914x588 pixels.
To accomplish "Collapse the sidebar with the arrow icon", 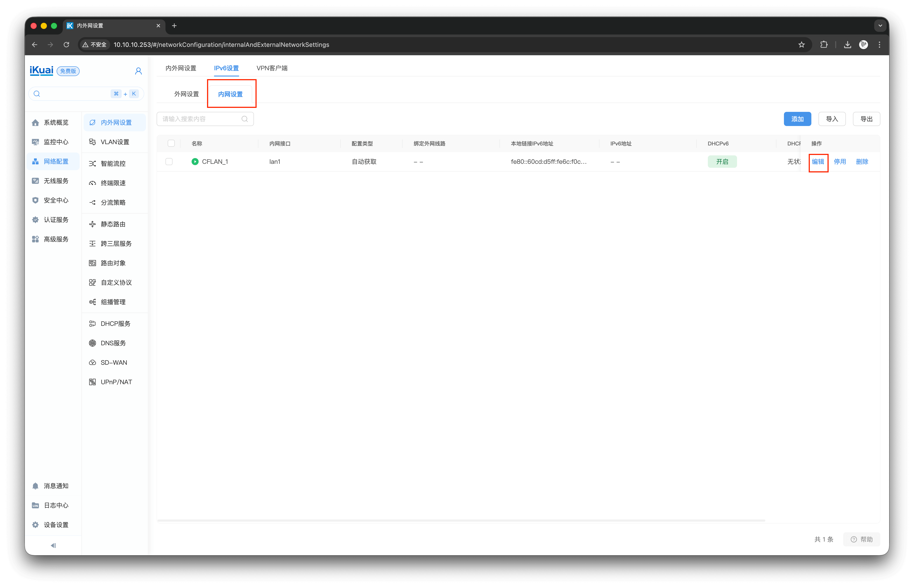I will (x=53, y=545).
